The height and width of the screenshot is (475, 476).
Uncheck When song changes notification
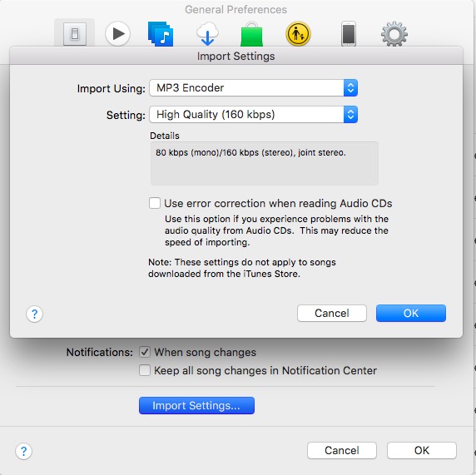pyautogui.click(x=145, y=352)
